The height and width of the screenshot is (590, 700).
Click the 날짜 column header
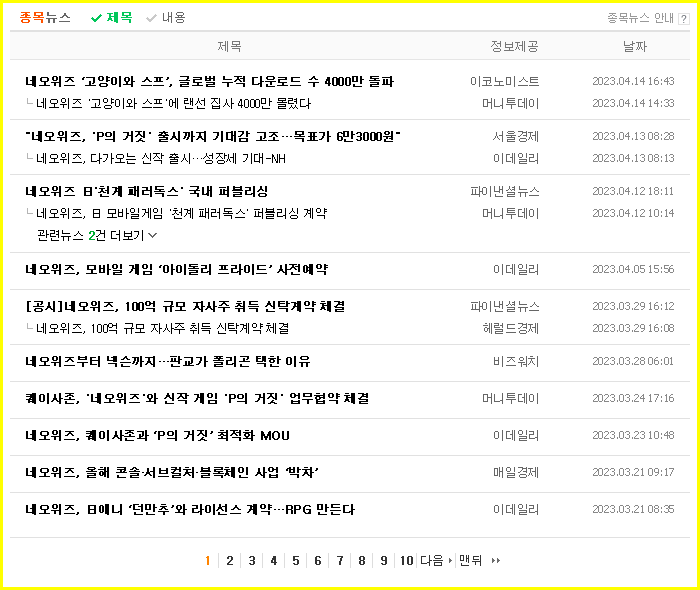[635, 46]
